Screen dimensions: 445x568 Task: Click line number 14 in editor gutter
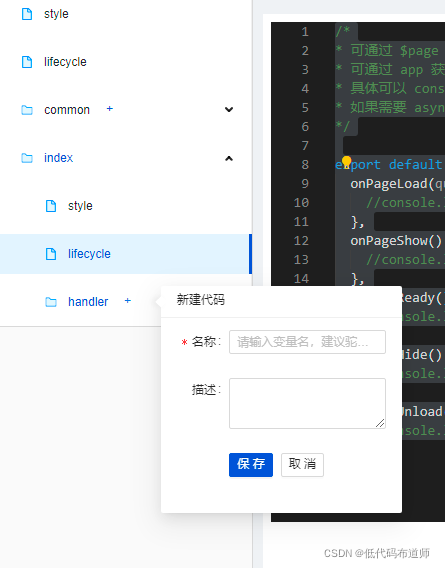coord(301,279)
